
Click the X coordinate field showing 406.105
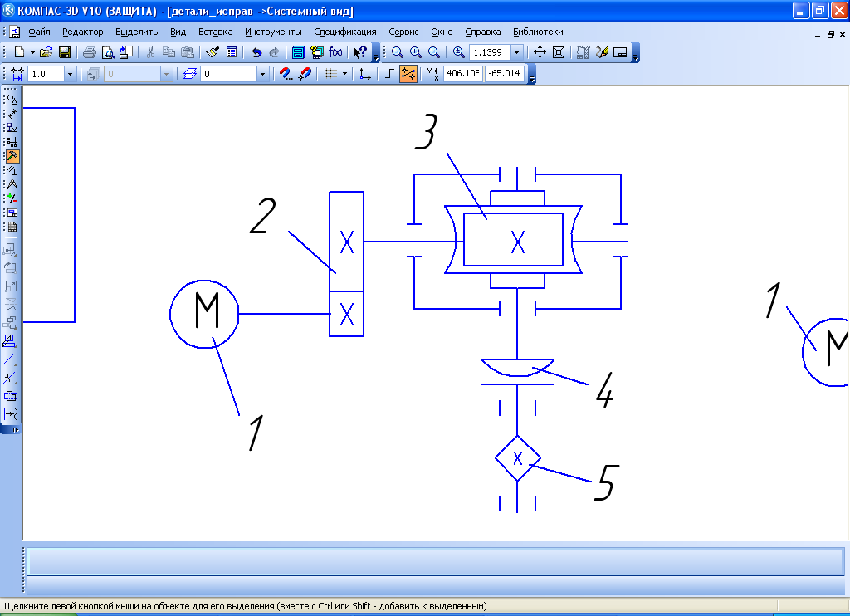click(462, 74)
